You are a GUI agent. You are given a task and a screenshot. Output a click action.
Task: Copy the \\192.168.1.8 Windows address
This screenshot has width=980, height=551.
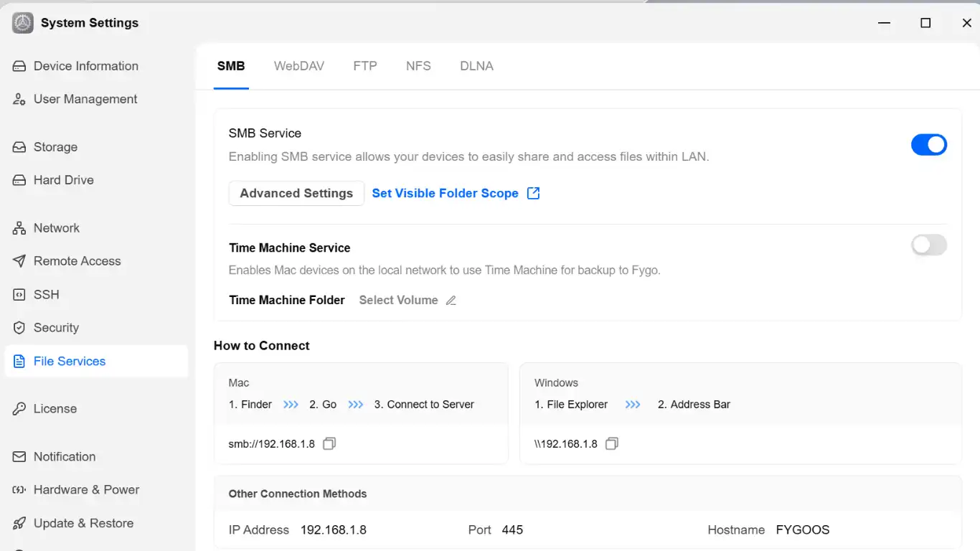pos(611,444)
